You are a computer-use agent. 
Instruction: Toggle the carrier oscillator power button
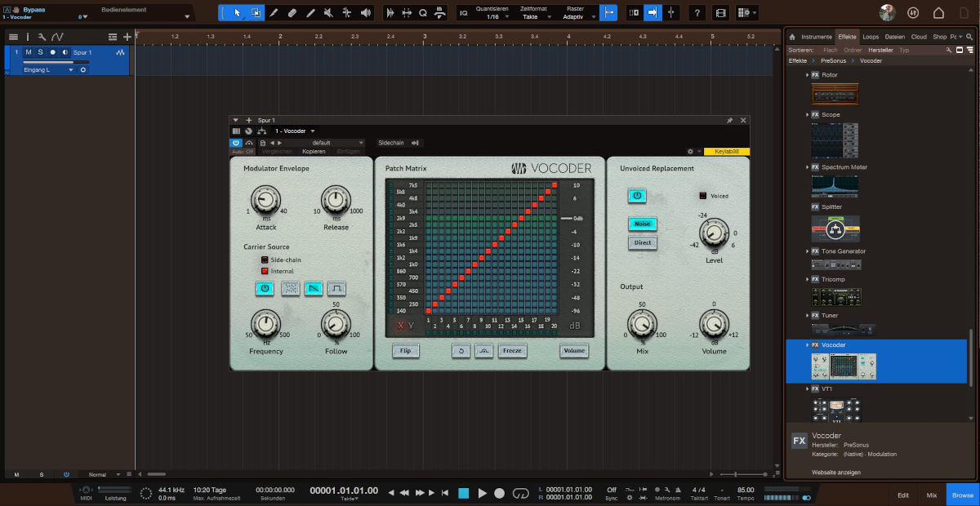tap(264, 288)
